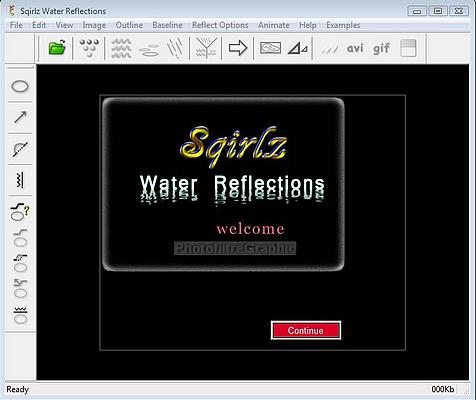
Task: Select the vertical wavy line tool
Action: tap(20, 180)
